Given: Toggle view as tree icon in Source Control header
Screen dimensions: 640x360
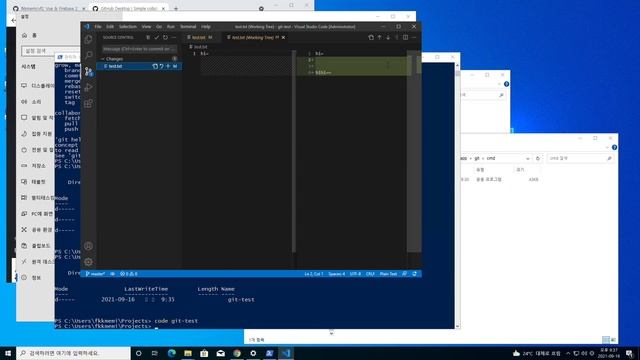Looking at the screenshot, I should [x=148, y=38].
